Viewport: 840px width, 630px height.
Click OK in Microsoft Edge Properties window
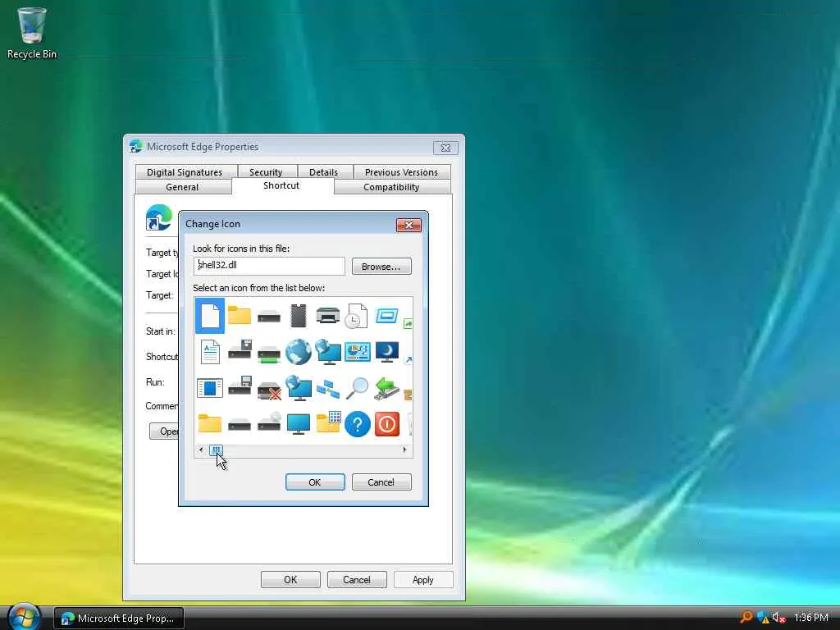point(290,580)
